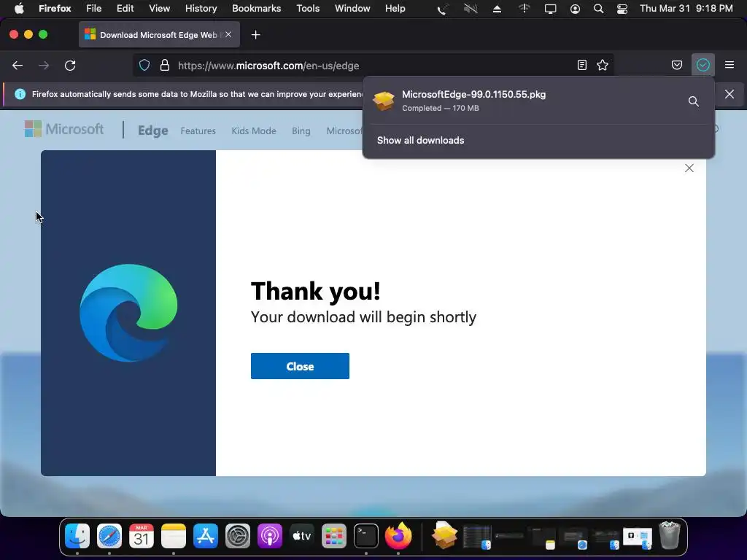Toggle Reader View in address bar
This screenshot has height=560, width=747.
click(581, 65)
